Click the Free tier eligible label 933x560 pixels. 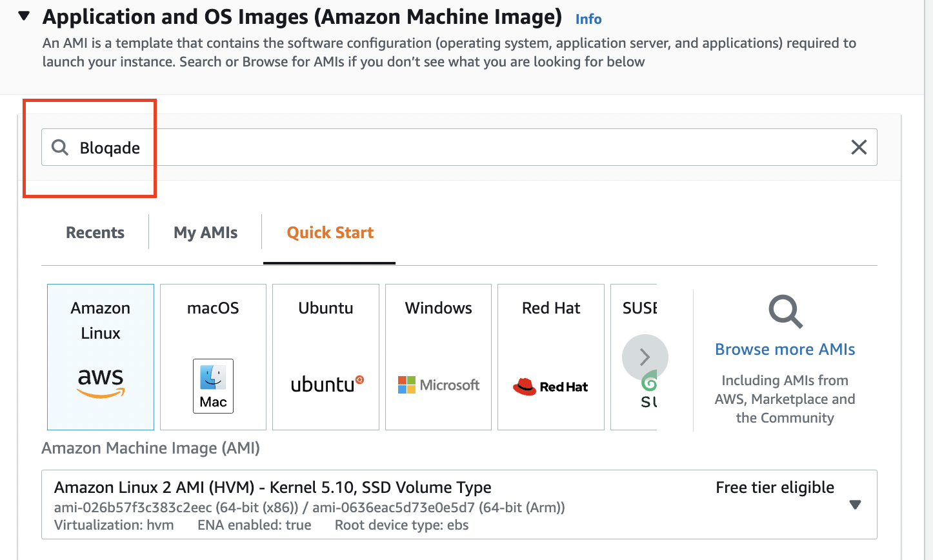click(x=775, y=487)
